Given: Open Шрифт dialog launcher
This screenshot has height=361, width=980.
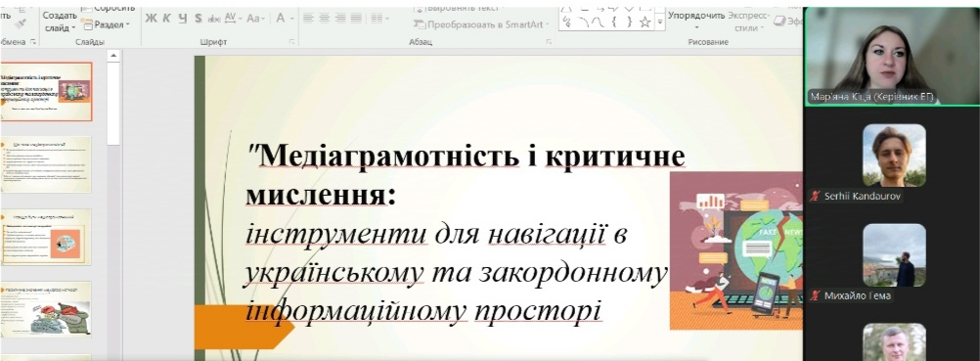Looking at the screenshot, I should click(x=291, y=42).
